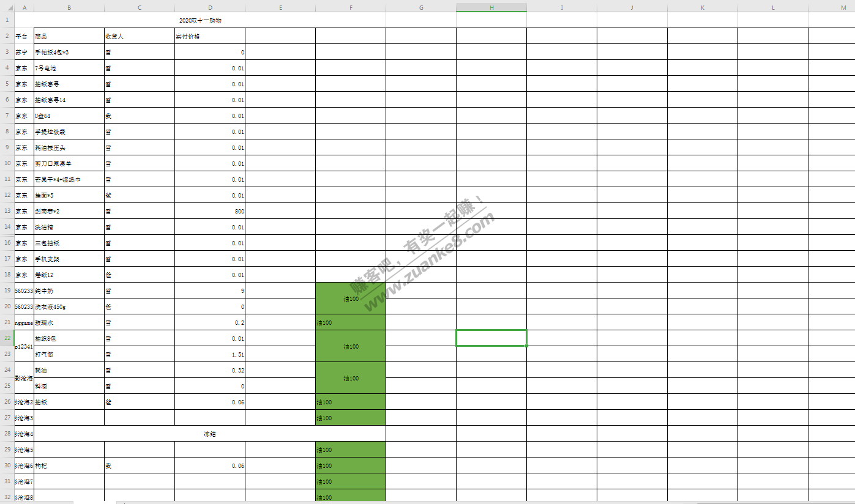Select the '打气筒' cell
The width and height of the screenshot is (855, 504).
(69, 354)
